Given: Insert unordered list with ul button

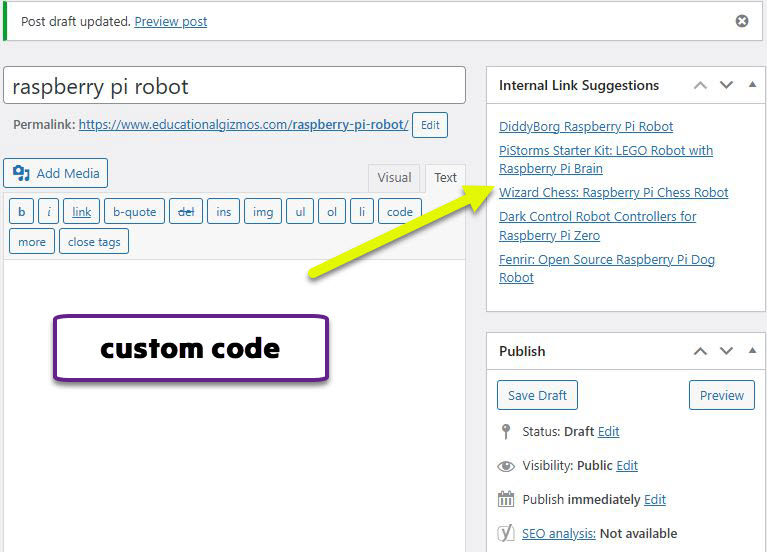Looking at the screenshot, I should [300, 211].
